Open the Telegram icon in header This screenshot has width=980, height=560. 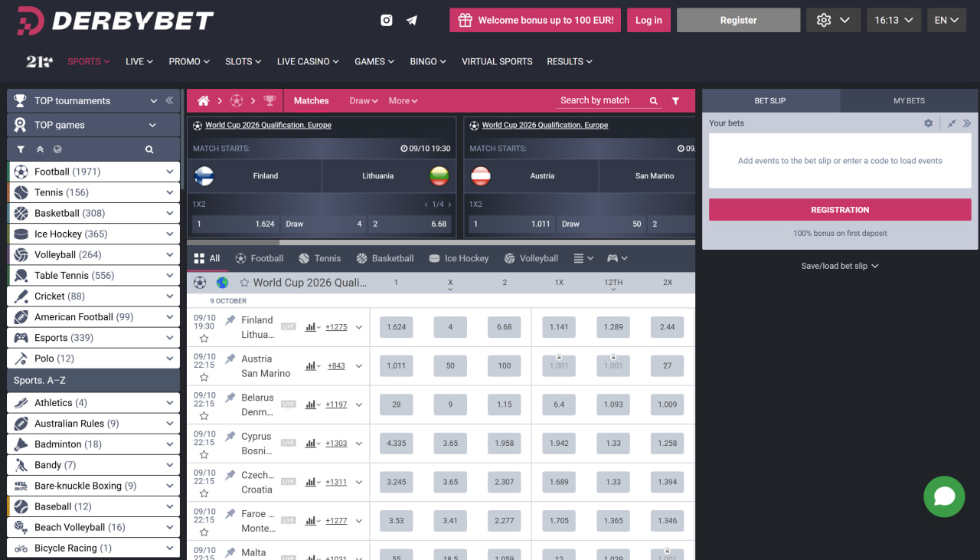tap(412, 21)
